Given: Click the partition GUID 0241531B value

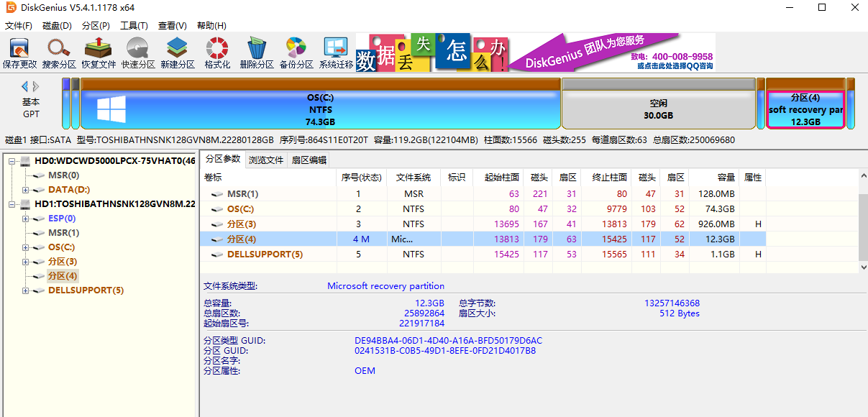Looking at the screenshot, I should coord(445,351).
